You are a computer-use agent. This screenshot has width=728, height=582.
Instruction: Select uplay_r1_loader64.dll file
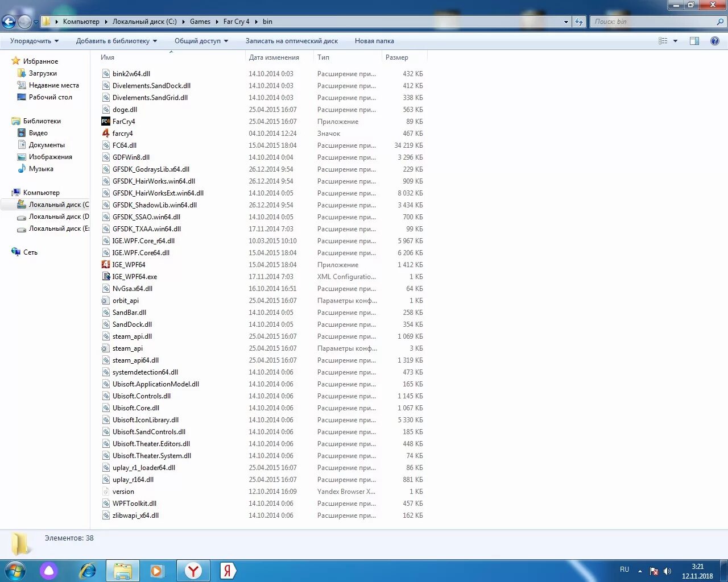144,468
